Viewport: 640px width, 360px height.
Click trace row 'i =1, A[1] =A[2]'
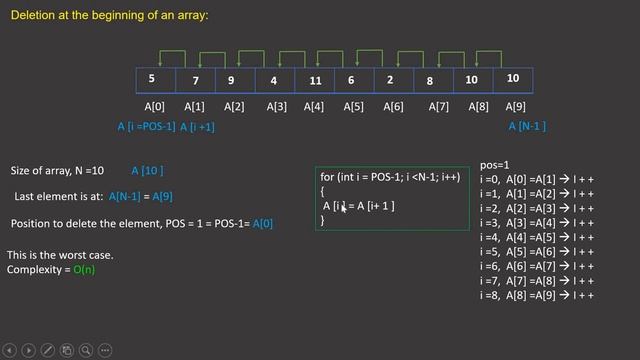point(537,194)
